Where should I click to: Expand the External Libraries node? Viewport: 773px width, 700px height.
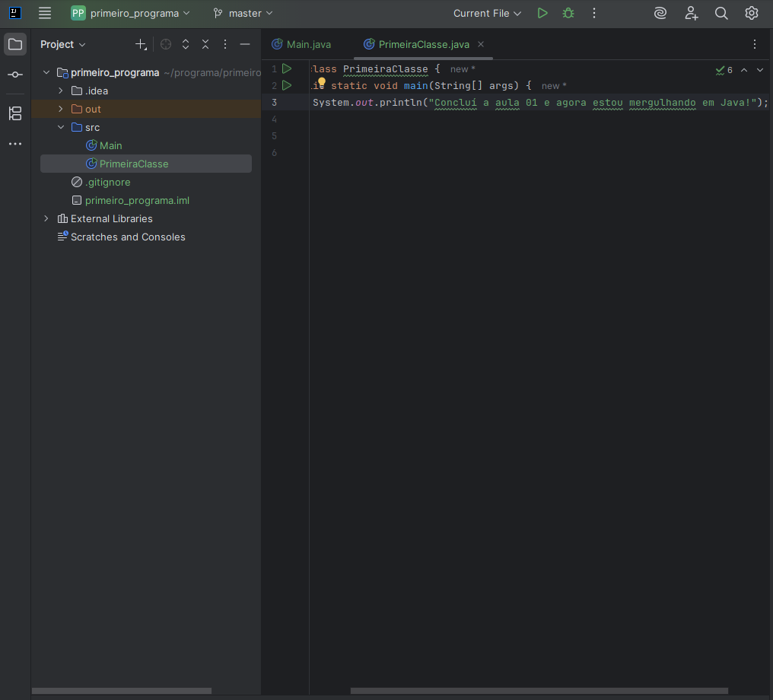pyautogui.click(x=46, y=218)
